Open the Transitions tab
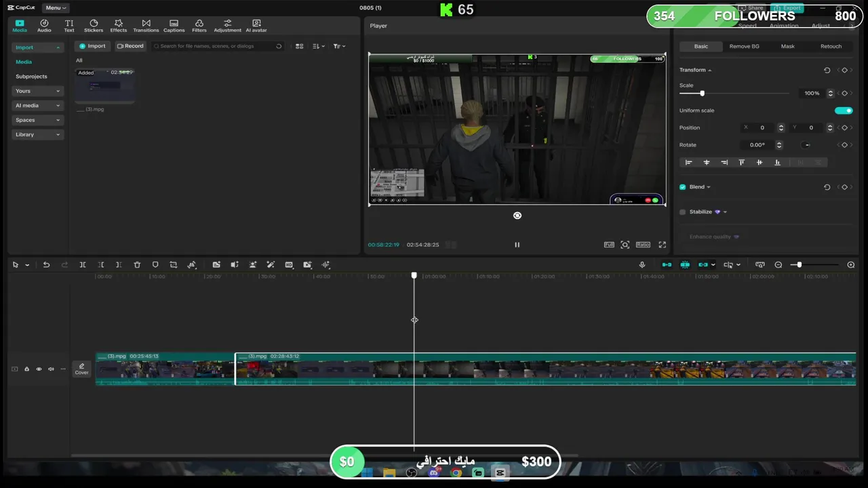The width and height of the screenshot is (868, 488). tap(146, 26)
